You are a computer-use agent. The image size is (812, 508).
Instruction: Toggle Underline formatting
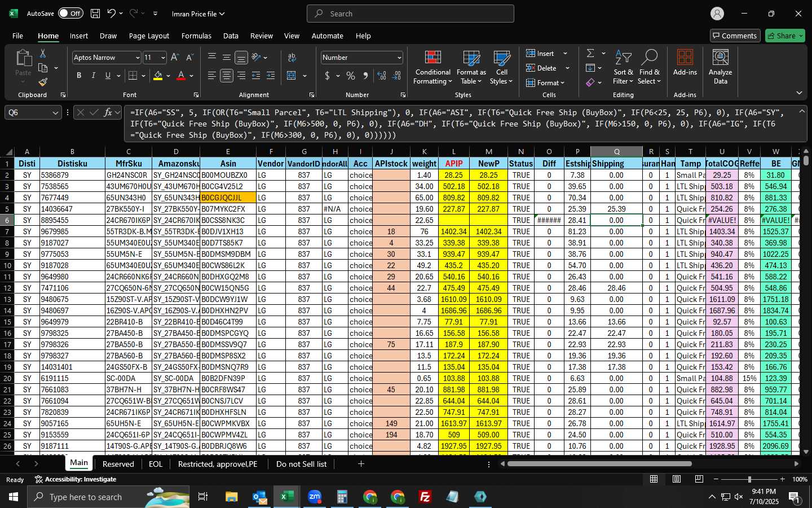pos(108,76)
